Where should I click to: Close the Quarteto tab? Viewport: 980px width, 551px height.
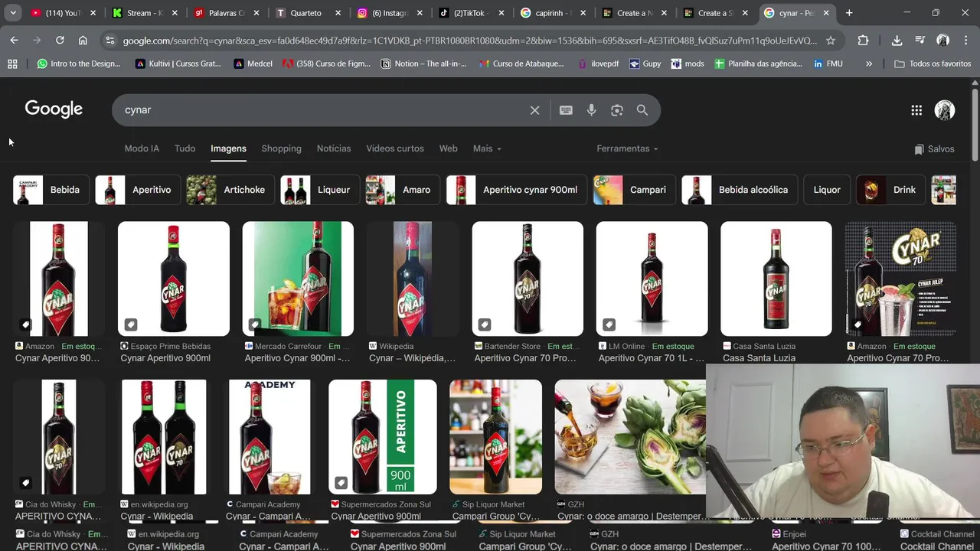click(338, 13)
